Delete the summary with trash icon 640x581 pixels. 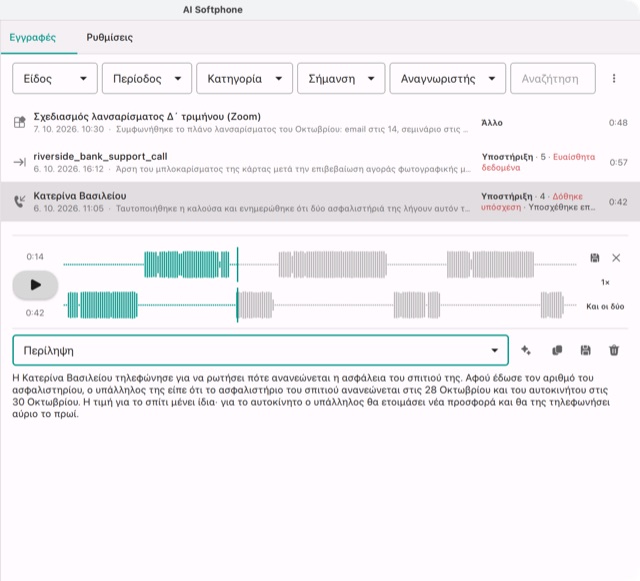coord(614,350)
